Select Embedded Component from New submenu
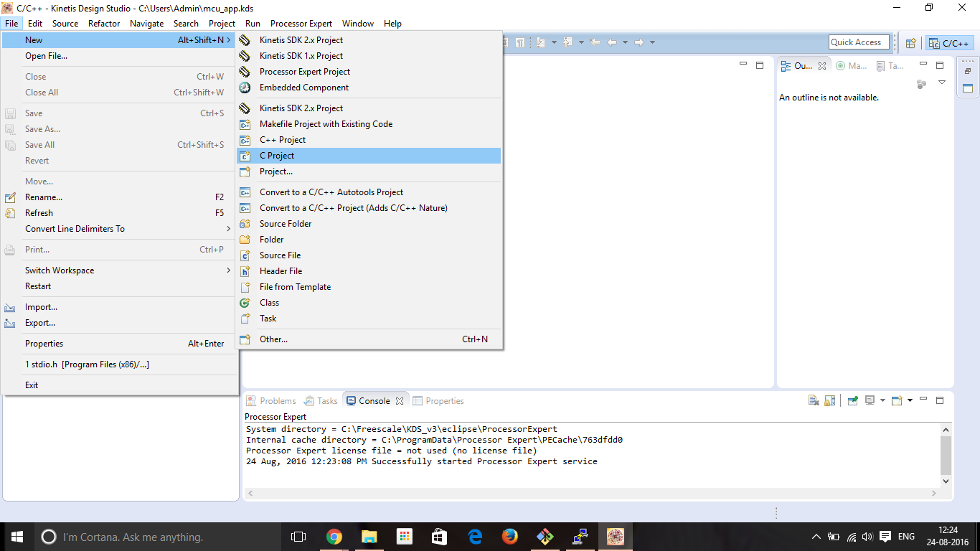 (x=369, y=88)
